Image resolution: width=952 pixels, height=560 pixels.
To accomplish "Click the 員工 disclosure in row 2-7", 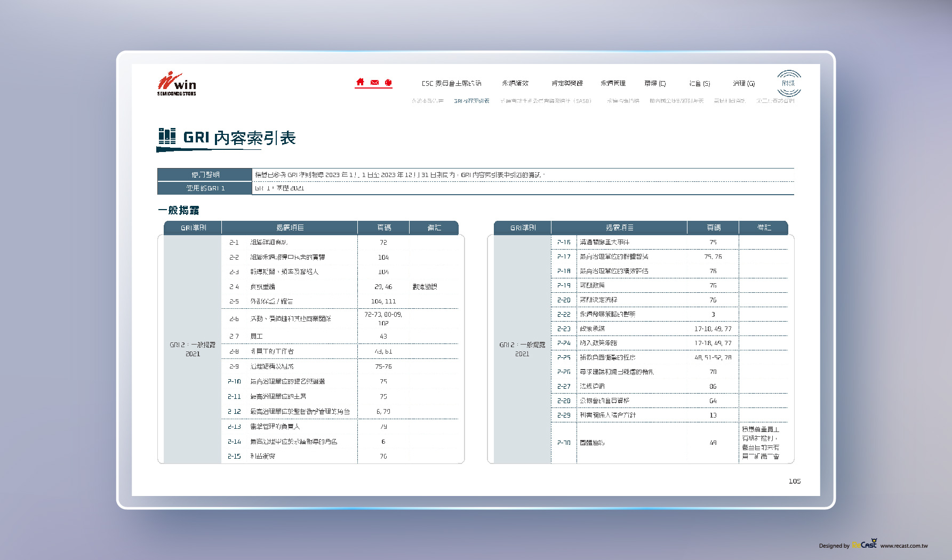I will pos(257,336).
